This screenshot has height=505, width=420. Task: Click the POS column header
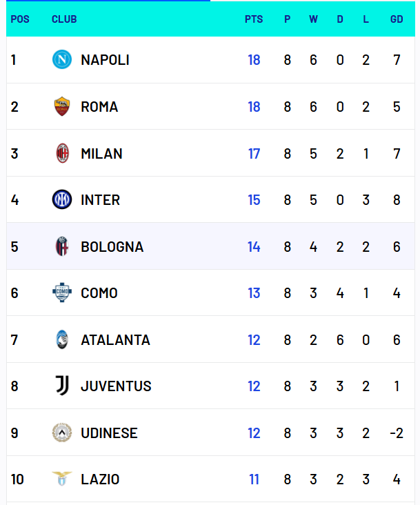[x=20, y=19]
